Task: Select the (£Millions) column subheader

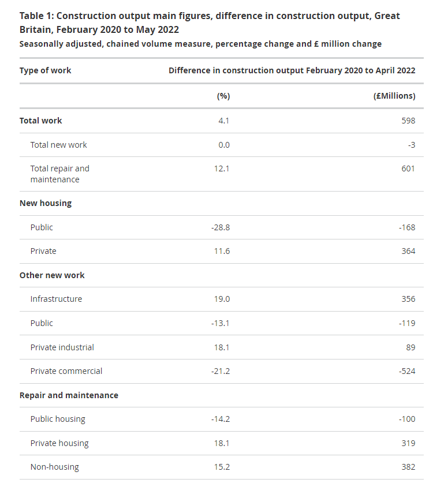Action: coord(394,96)
